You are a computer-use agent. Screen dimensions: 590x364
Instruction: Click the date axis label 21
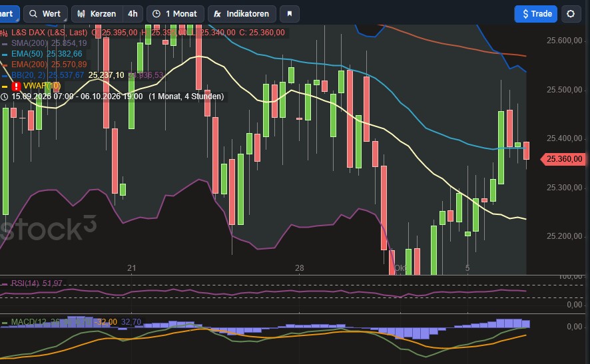point(131,268)
